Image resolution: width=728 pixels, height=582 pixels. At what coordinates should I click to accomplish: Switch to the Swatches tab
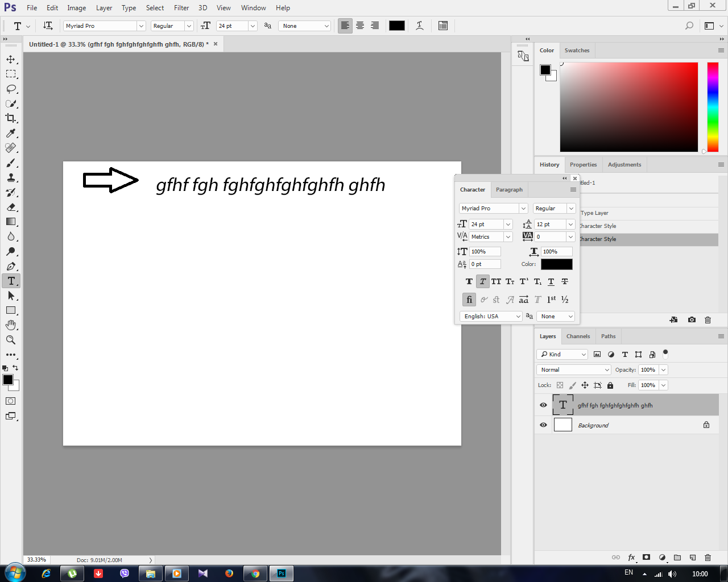click(577, 51)
